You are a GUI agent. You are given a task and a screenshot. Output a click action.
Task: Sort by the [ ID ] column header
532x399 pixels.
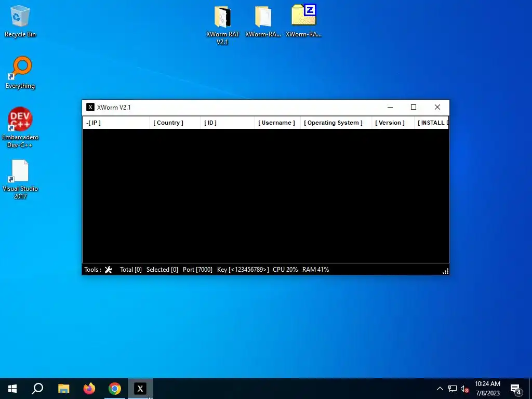point(228,123)
